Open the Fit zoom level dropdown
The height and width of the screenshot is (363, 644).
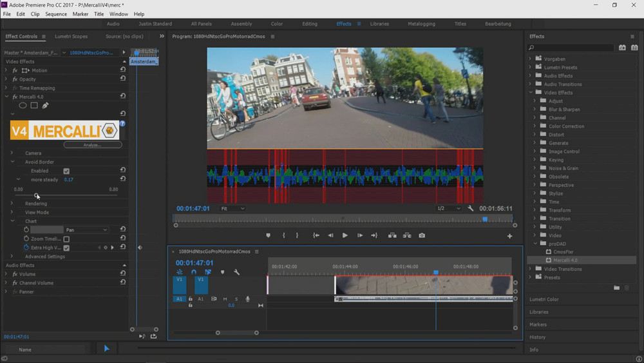232,208
